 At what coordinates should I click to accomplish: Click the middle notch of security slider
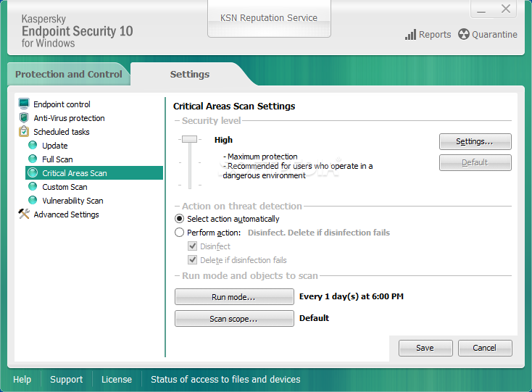tap(190, 163)
